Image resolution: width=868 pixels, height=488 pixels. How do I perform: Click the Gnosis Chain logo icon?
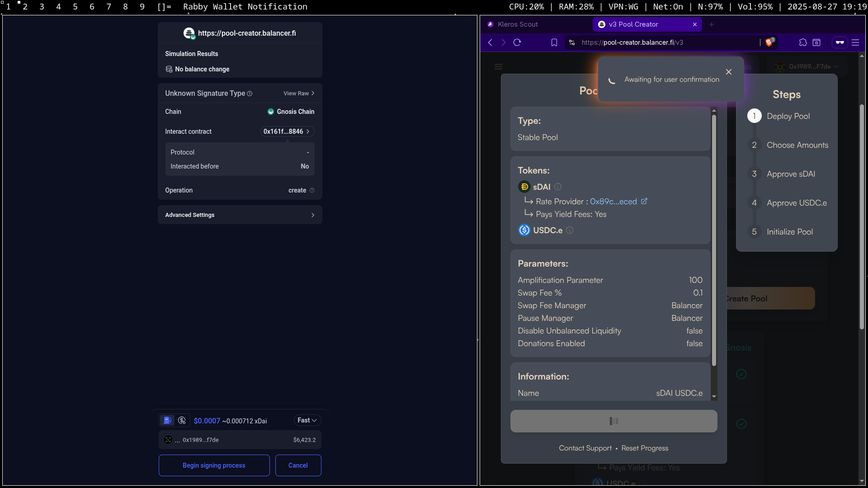click(x=271, y=112)
